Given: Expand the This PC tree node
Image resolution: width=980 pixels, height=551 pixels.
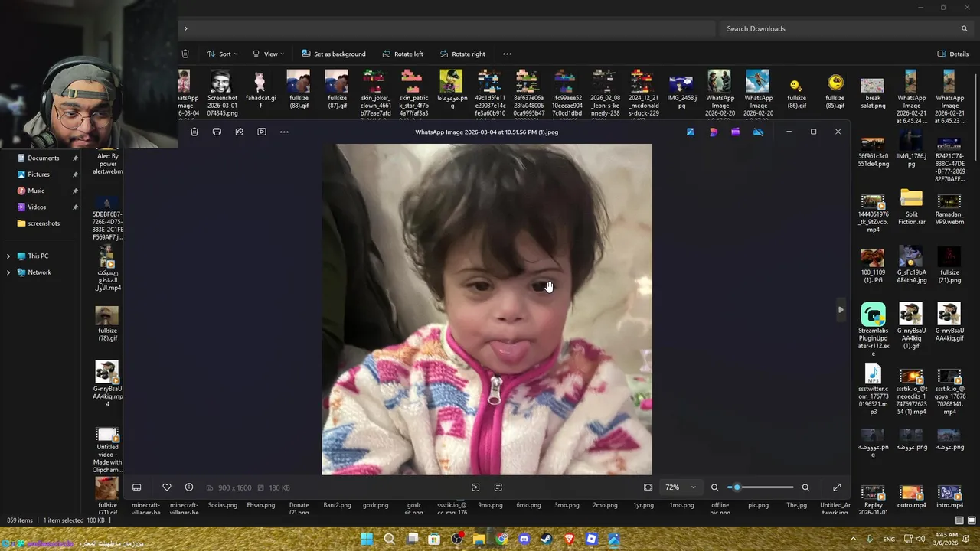Looking at the screenshot, I should (8, 256).
